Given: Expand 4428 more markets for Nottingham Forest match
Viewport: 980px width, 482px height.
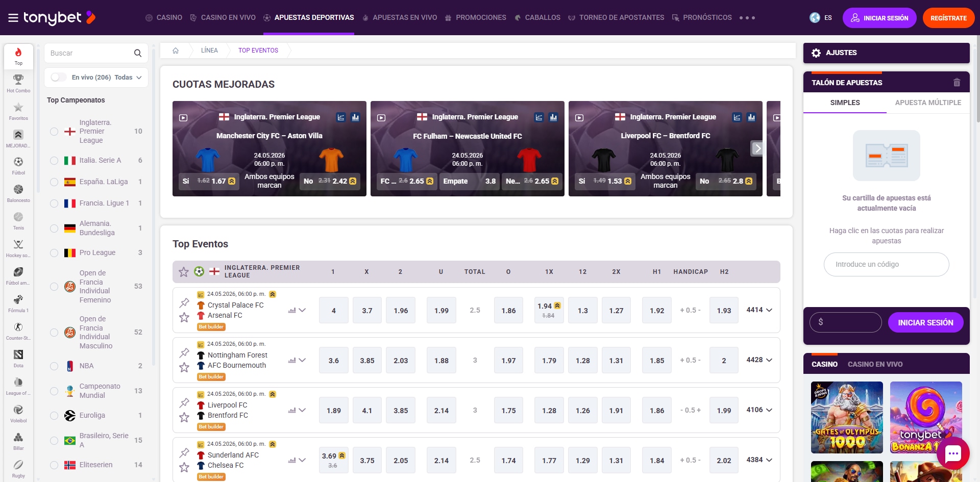Looking at the screenshot, I should [759, 360].
